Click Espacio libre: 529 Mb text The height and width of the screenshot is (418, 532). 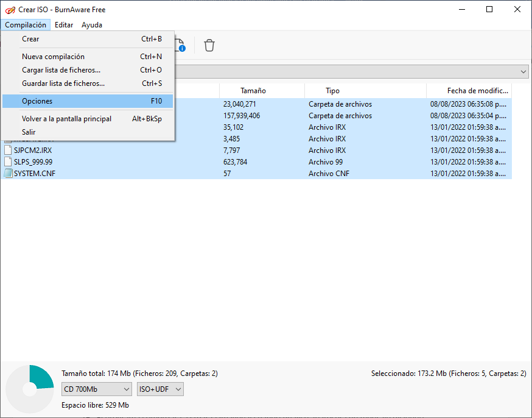95,405
